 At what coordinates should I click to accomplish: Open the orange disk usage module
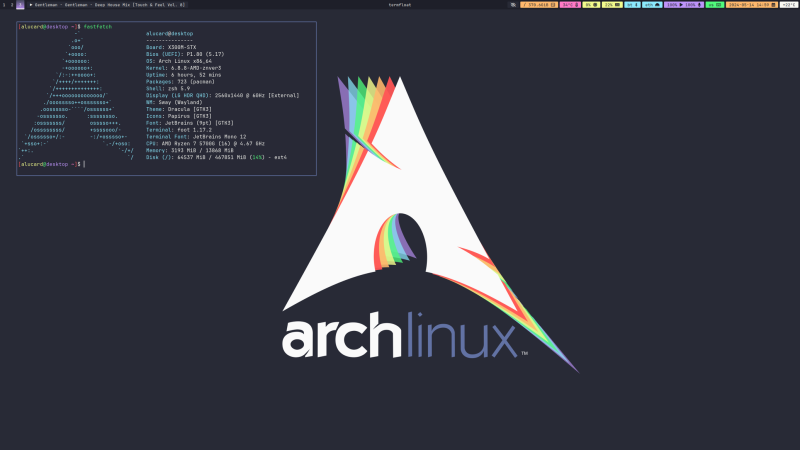click(539, 5)
